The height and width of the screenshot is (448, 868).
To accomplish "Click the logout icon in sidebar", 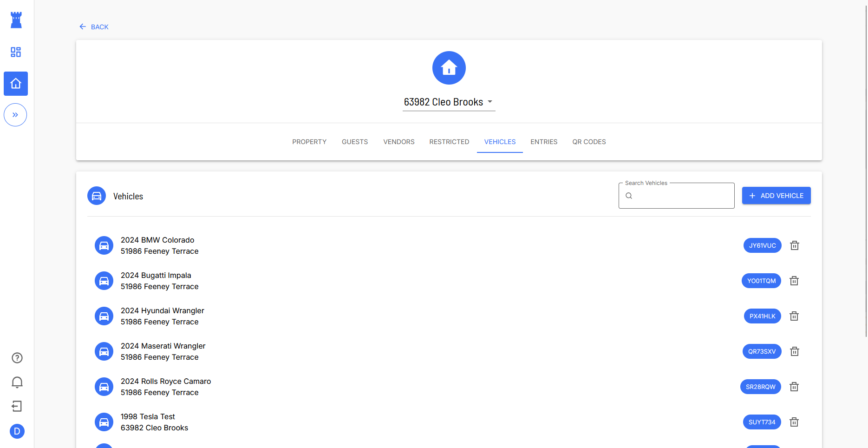I will click(17, 407).
